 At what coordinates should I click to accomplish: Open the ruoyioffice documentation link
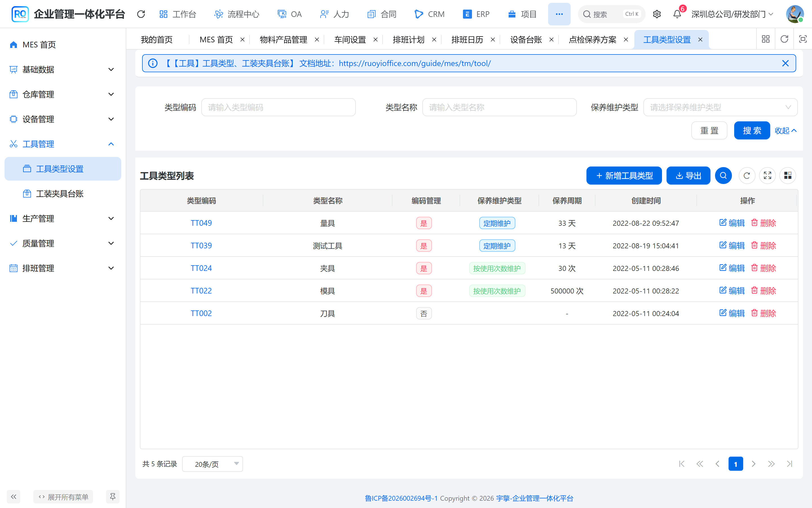point(415,63)
